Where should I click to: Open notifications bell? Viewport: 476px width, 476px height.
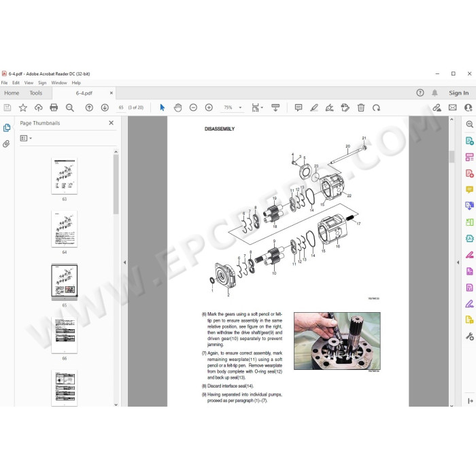point(435,93)
